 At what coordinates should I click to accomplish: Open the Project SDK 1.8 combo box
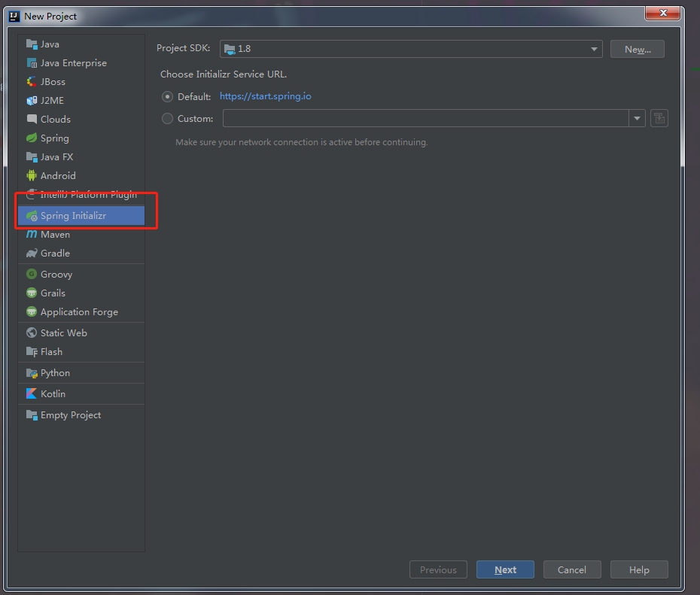point(411,49)
